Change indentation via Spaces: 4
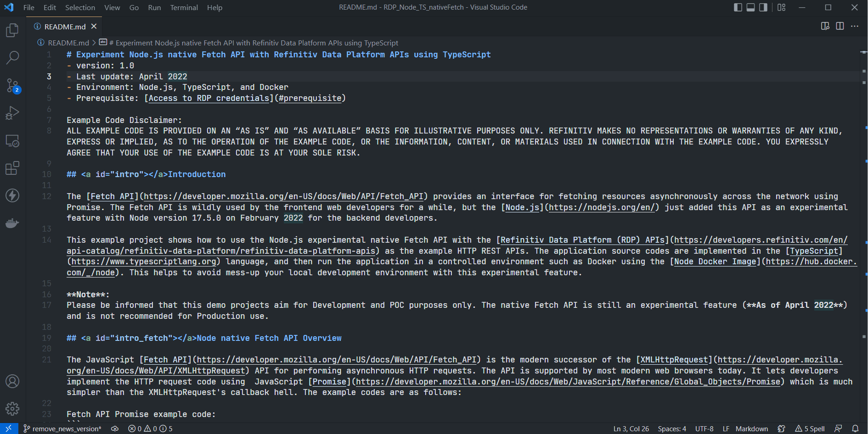This screenshot has width=868, height=434. (672, 428)
